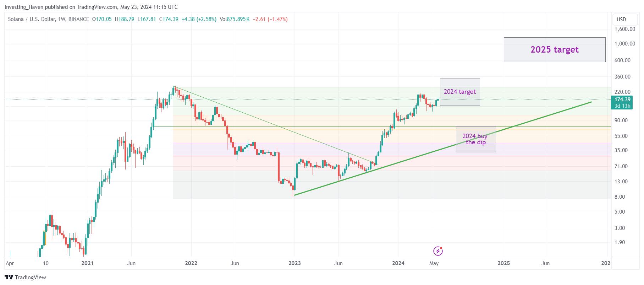
Task: Click the '10' label on time axis
Action: click(46, 263)
